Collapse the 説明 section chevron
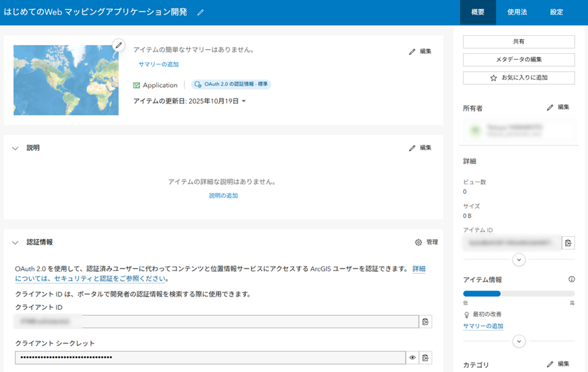 coord(15,149)
